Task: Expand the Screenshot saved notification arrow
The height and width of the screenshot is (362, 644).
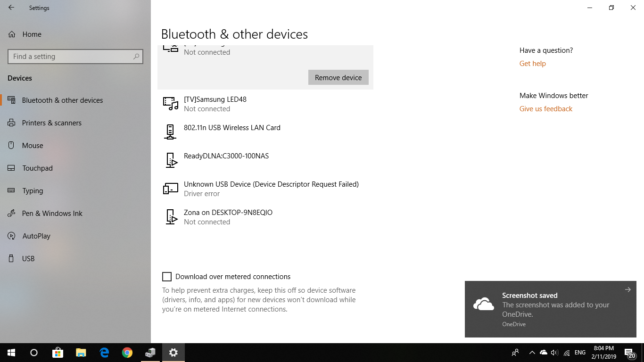Action: tap(627, 290)
